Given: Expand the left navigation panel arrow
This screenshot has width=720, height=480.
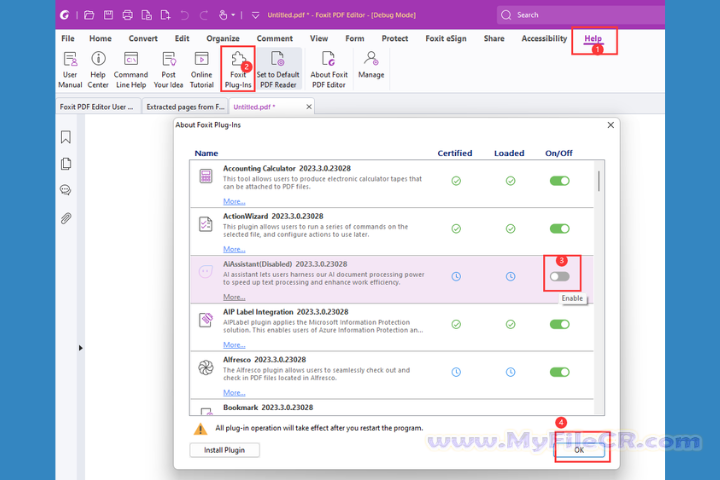Looking at the screenshot, I should pyautogui.click(x=80, y=348).
